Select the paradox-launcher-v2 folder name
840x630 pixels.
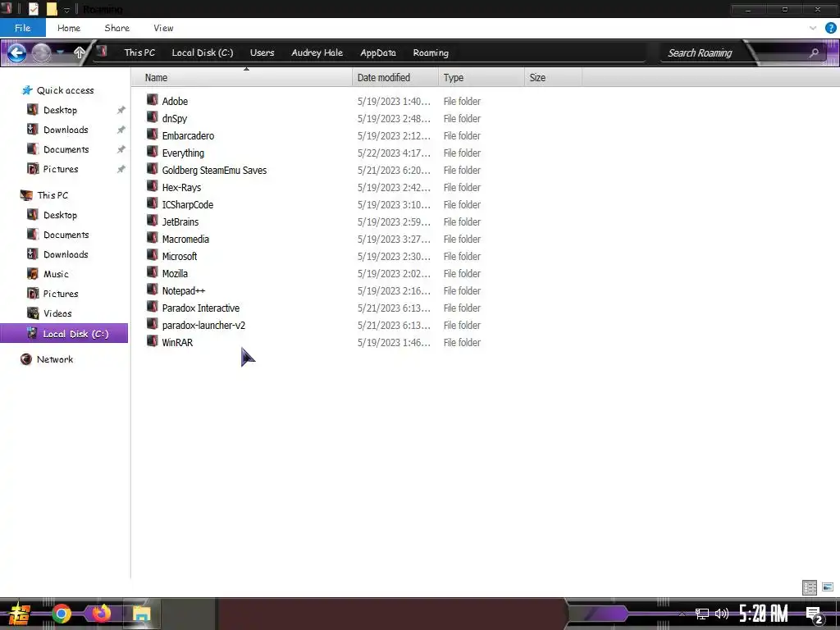[x=203, y=325]
